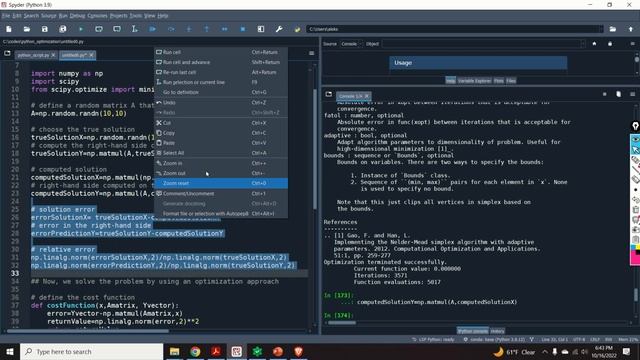The image size is (640, 360).
Task: Open editor pane options hamburger menu
Action: pos(311,53)
